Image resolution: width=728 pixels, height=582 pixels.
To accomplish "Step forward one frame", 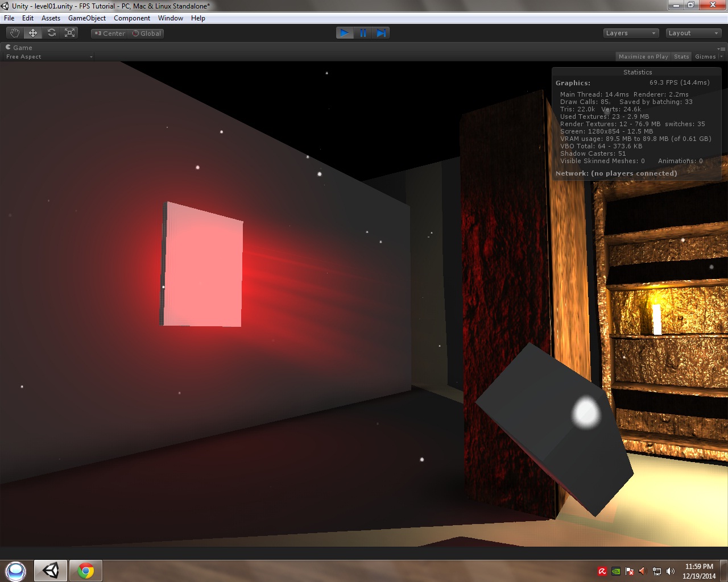I will pyautogui.click(x=381, y=32).
